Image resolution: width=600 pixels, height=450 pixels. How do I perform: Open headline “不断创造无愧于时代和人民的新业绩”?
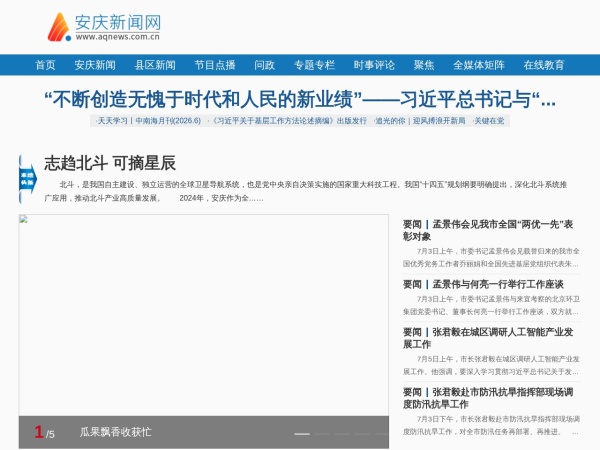click(x=300, y=99)
